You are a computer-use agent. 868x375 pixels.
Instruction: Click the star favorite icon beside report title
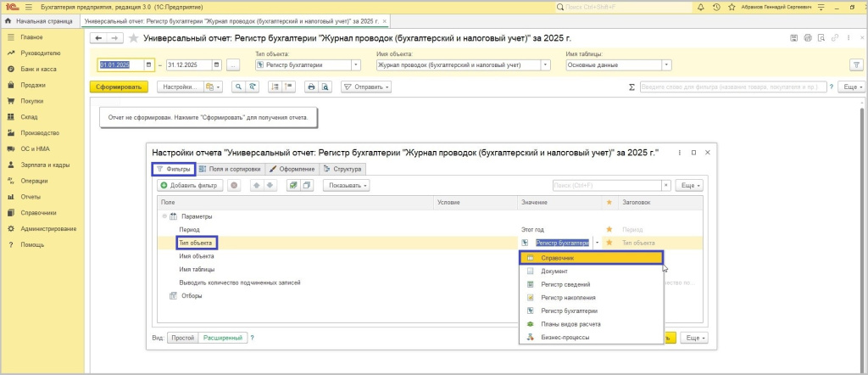coord(133,38)
